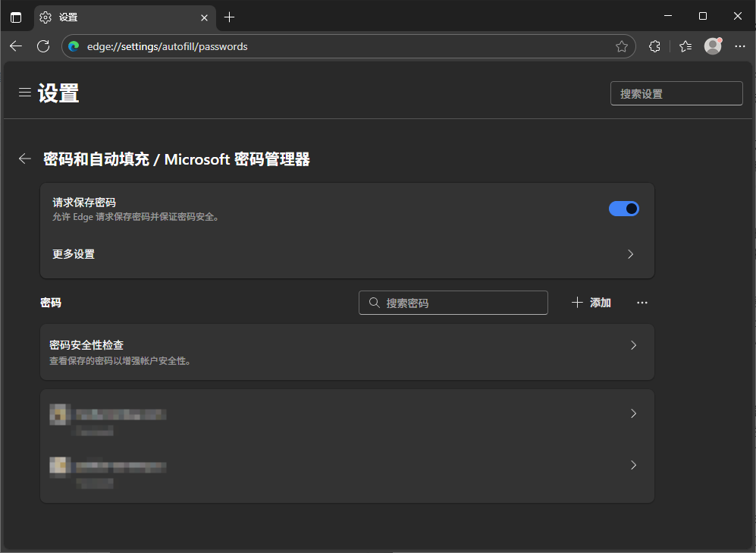Click the search icon in the password search box

(x=374, y=302)
